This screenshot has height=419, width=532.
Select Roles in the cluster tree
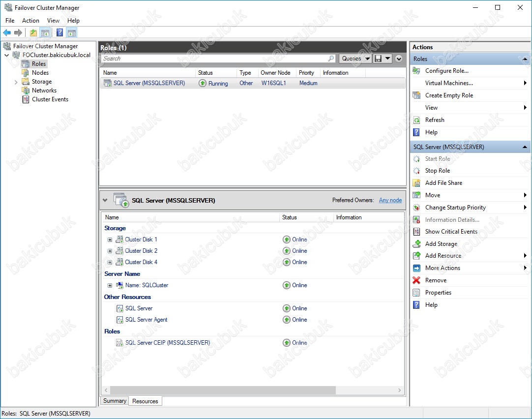[39, 64]
